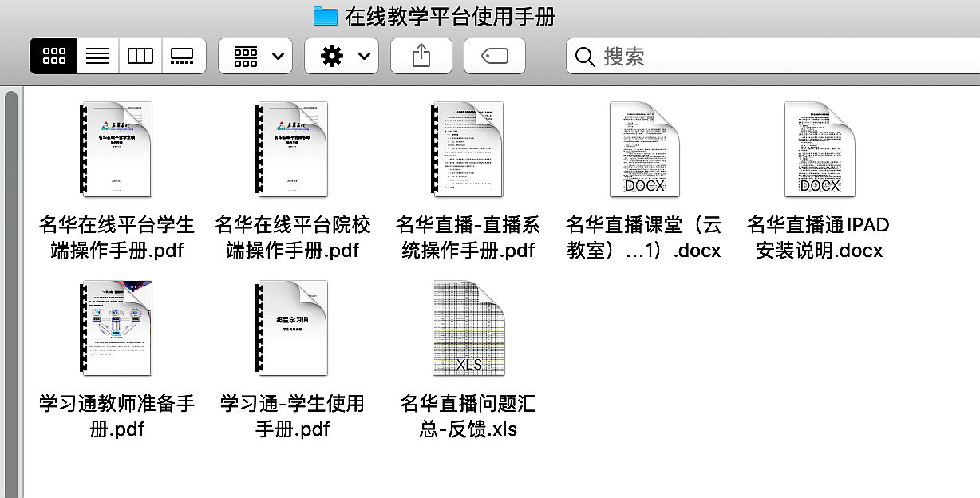Select 学习通-学生使用手册.pdf file icon
980x498 pixels.
coord(292,328)
